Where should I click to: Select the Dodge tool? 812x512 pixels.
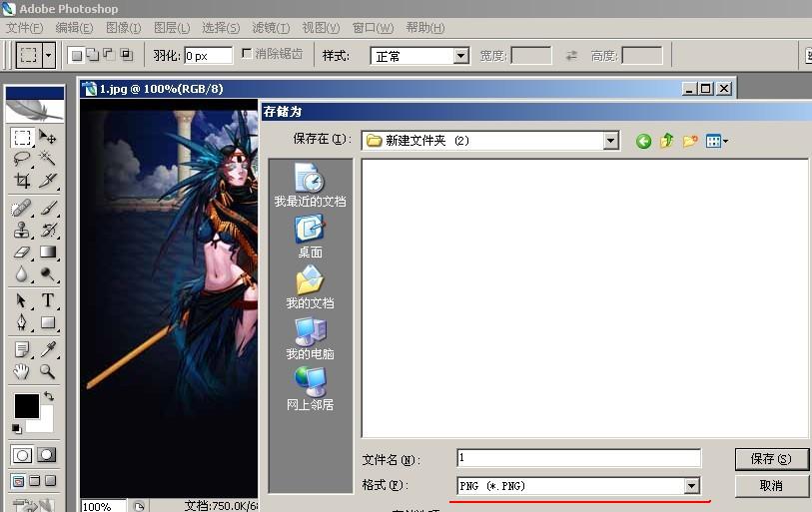pyautogui.click(x=48, y=273)
